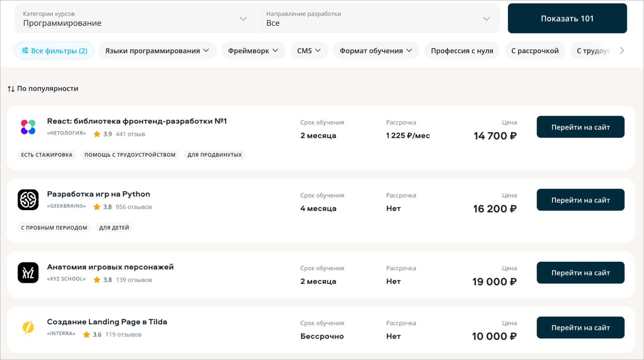Click the sort arrows icon by popularity
This screenshot has width=644, height=360.
[x=11, y=89]
